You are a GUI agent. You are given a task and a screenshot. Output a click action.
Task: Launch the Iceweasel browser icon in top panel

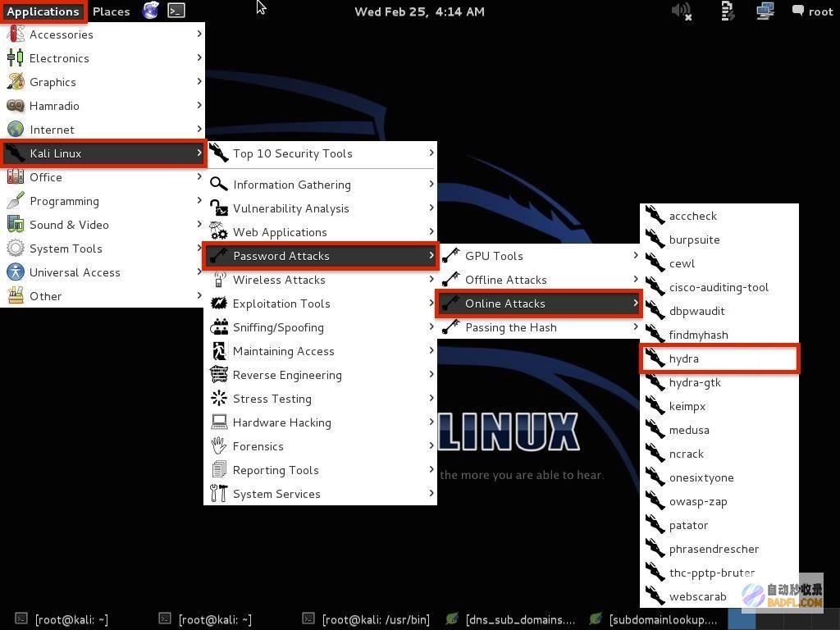tap(151, 11)
